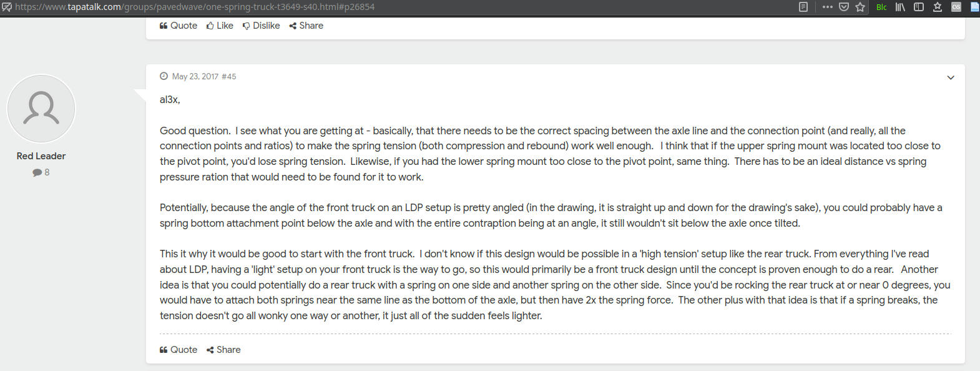This screenshot has width=980, height=371.
Task: Quote the post by Red Leader
Action: (x=179, y=350)
